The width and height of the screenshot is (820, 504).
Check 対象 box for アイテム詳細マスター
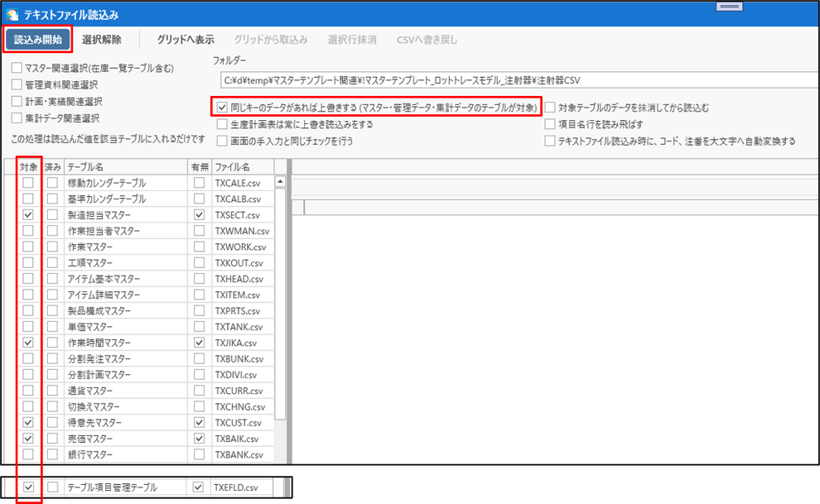pyautogui.click(x=28, y=295)
